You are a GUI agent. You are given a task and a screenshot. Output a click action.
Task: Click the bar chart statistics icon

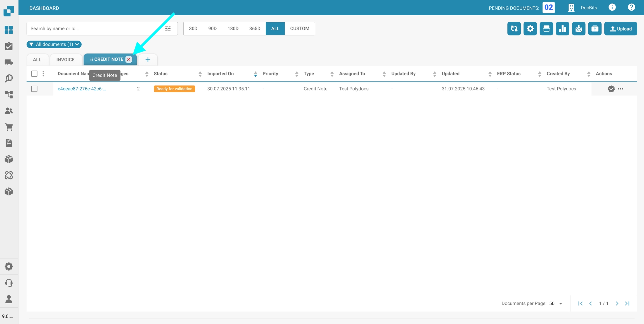562,29
